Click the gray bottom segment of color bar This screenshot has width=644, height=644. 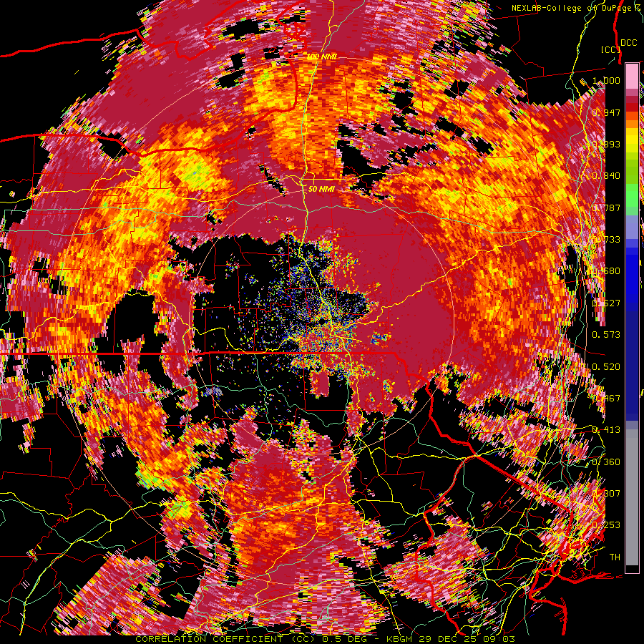[x=632, y=497]
